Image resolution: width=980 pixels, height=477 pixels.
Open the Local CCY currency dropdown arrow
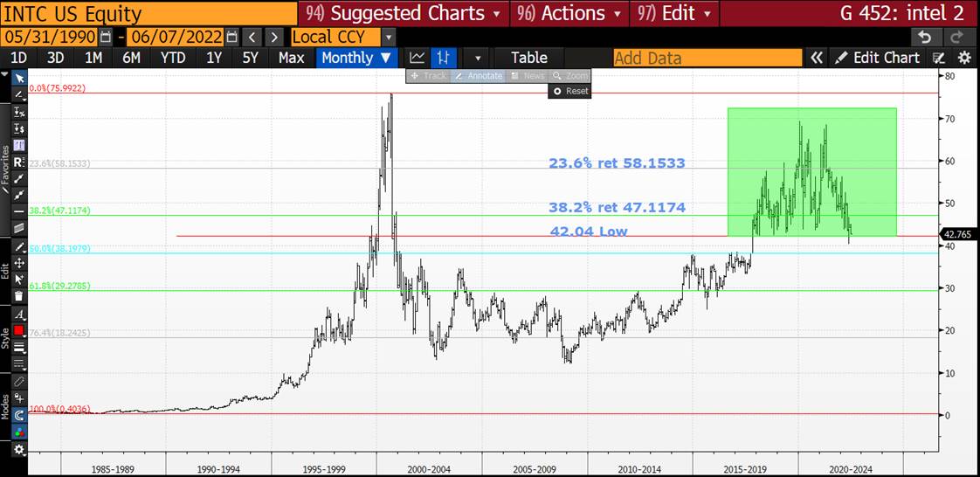coord(389,37)
